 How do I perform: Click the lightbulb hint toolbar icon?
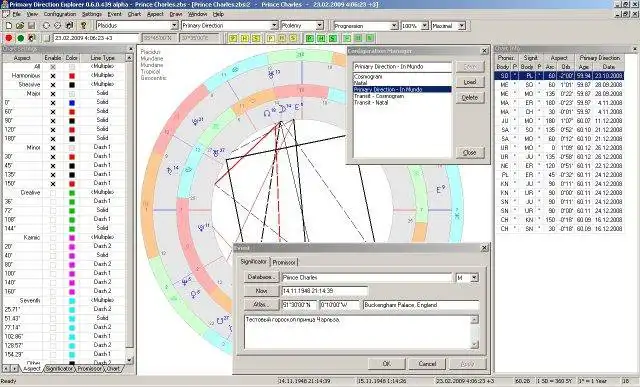click(x=84, y=25)
